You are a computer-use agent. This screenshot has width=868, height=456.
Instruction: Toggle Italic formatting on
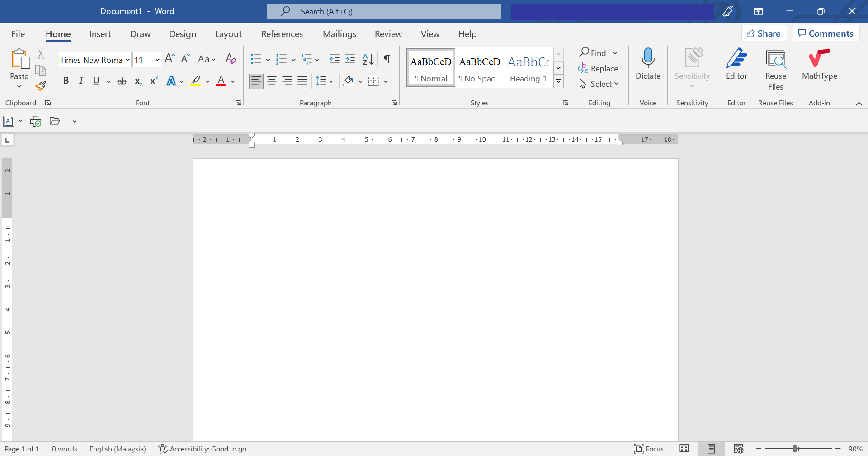[x=81, y=81]
